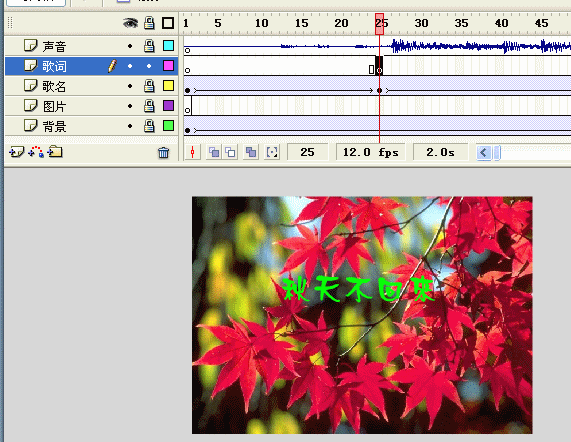
Task: Lock all layers via header padlock
Action: pos(149,23)
